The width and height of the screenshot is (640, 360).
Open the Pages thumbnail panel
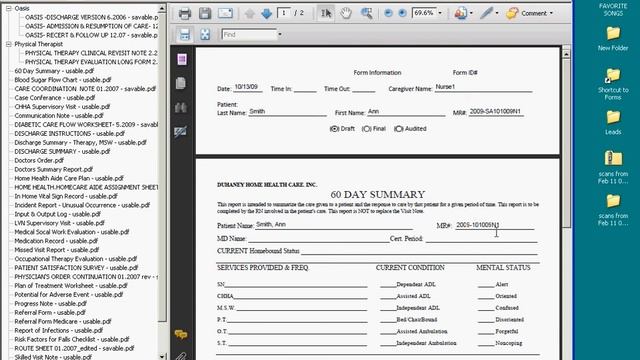[182, 60]
